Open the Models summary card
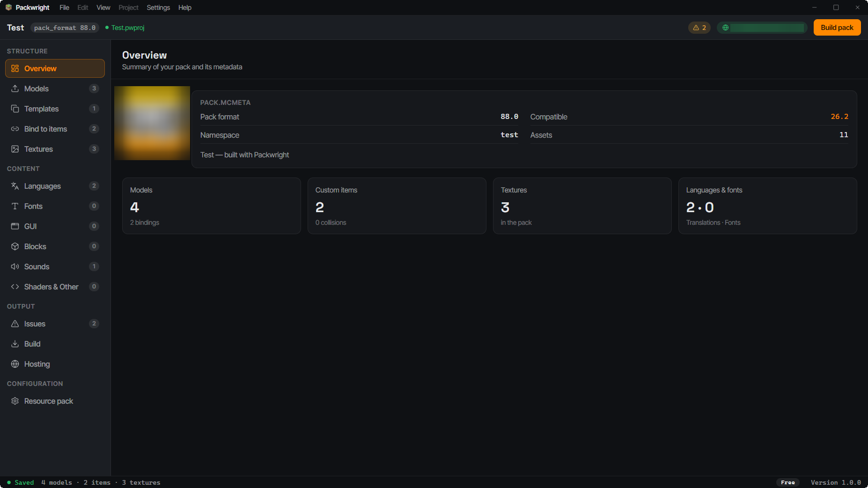868x488 pixels. [212, 206]
